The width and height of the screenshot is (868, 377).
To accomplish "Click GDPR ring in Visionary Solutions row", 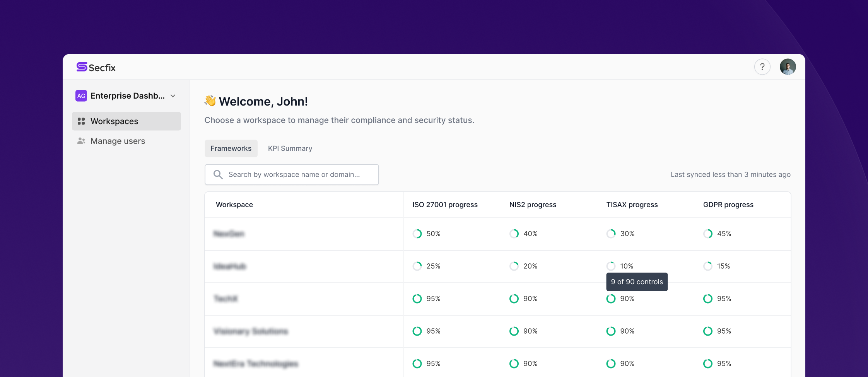I will tap(708, 331).
